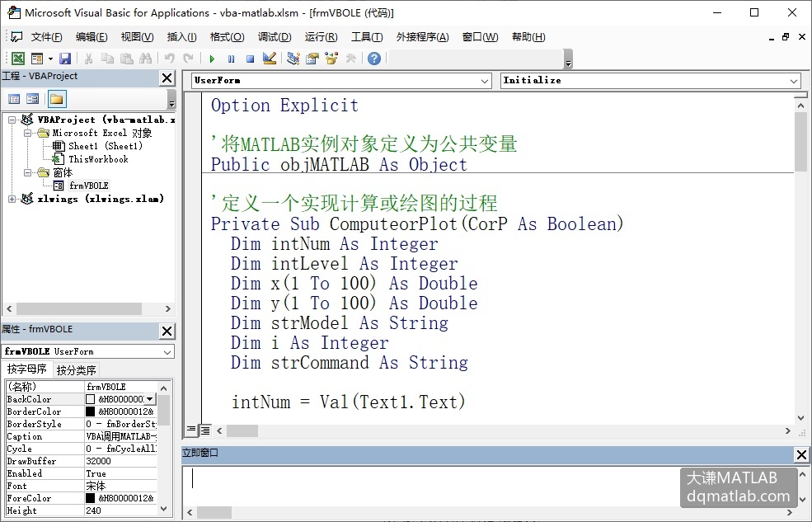Click the Break pause icon
812x522 pixels.
231,59
